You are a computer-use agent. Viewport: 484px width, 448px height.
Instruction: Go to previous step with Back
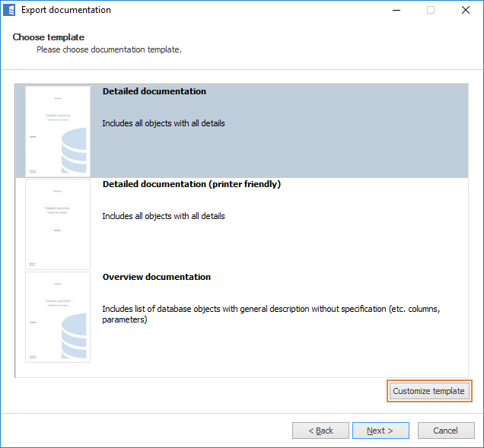pyautogui.click(x=320, y=431)
